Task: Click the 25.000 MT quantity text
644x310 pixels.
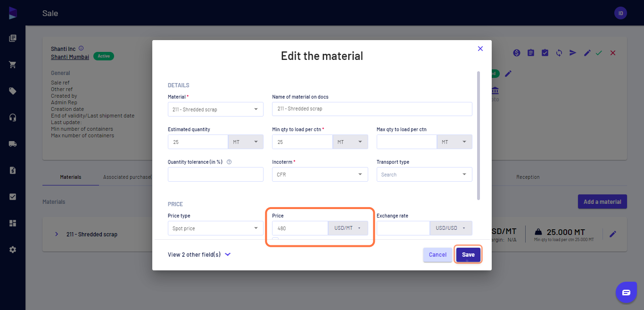Action: point(566,232)
